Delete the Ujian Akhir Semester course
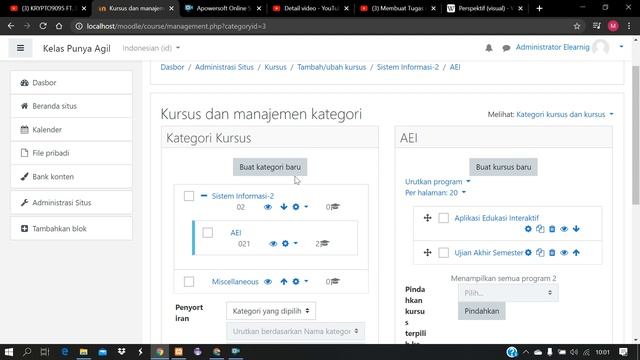Screen dimensions: 640x360 [x=552, y=253]
